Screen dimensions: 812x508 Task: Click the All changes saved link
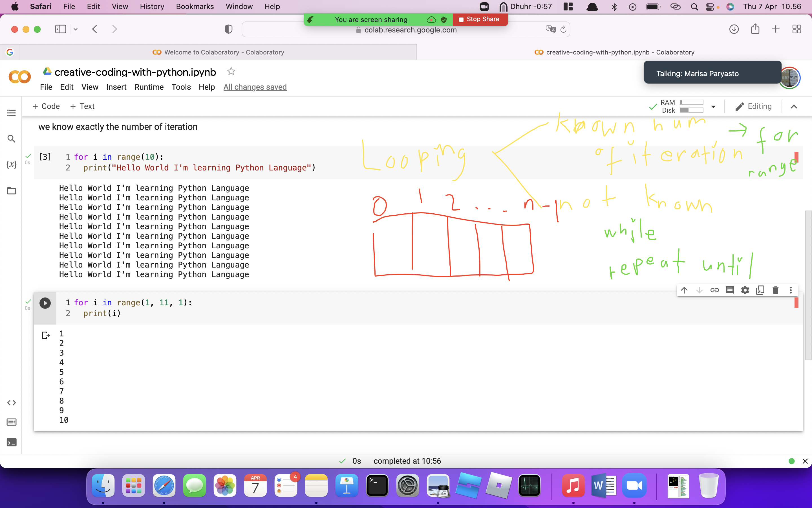(x=255, y=87)
